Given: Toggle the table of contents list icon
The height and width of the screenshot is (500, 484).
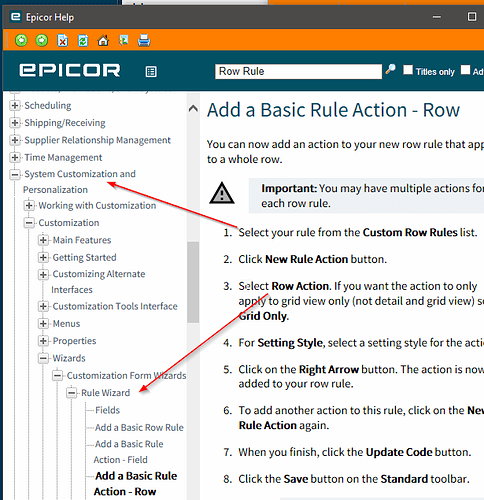Looking at the screenshot, I should click(x=151, y=71).
